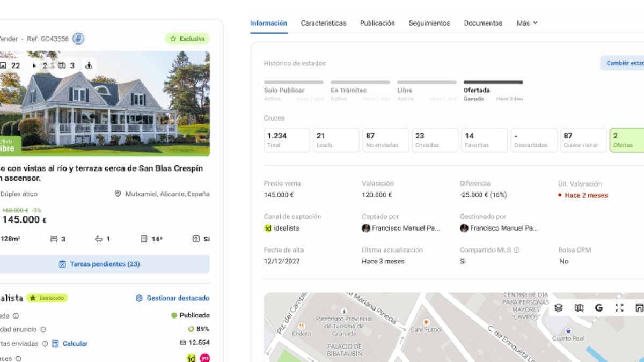Viewport: 644px width, 362px height.
Task: Switch to the Características tab
Action: click(323, 23)
